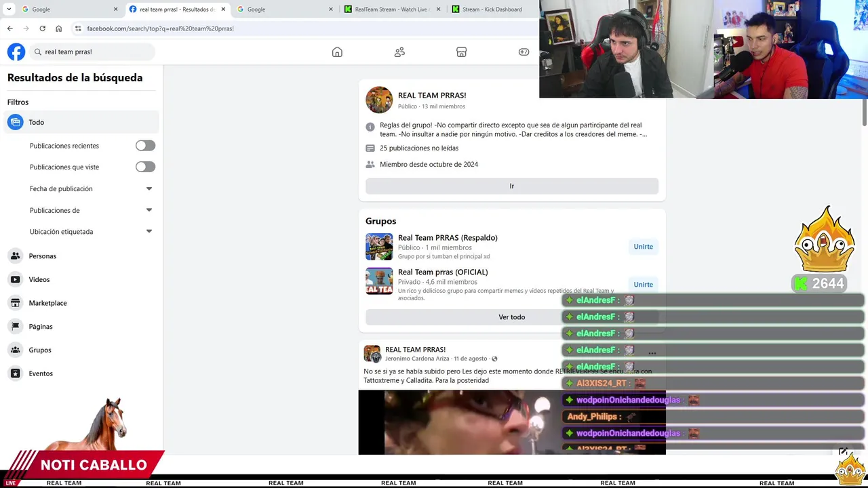Close the real team prras tab

[x=223, y=9]
